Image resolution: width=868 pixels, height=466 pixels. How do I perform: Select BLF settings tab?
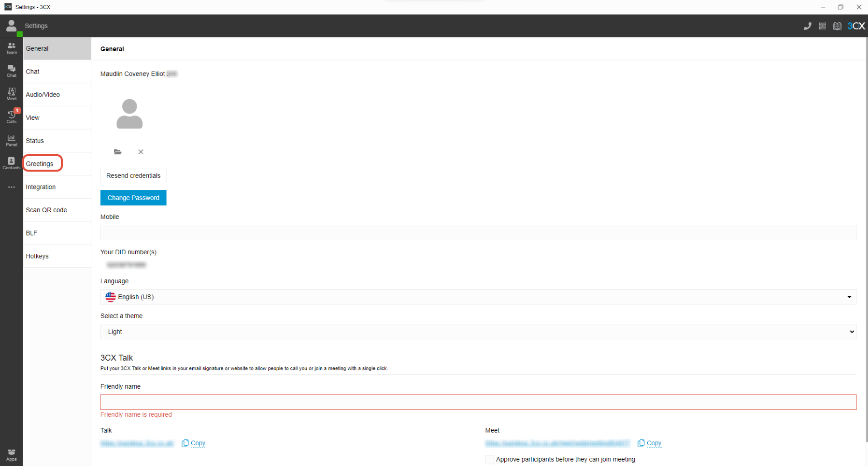pyautogui.click(x=57, y=233)
